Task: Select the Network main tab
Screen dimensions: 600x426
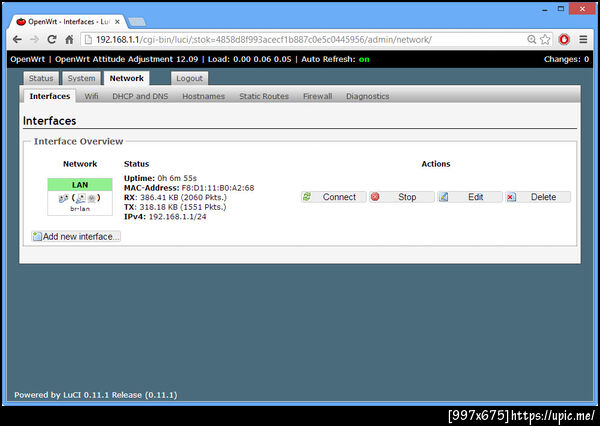Action: pos(127,78)
